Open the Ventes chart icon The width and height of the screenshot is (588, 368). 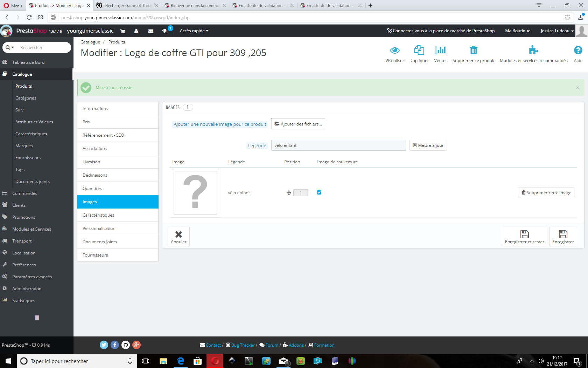click(x=441, y=50)
